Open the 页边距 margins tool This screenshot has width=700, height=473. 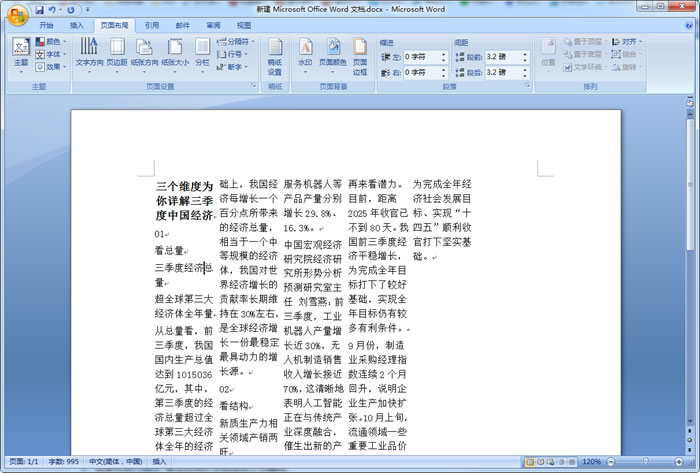[117, 52]
